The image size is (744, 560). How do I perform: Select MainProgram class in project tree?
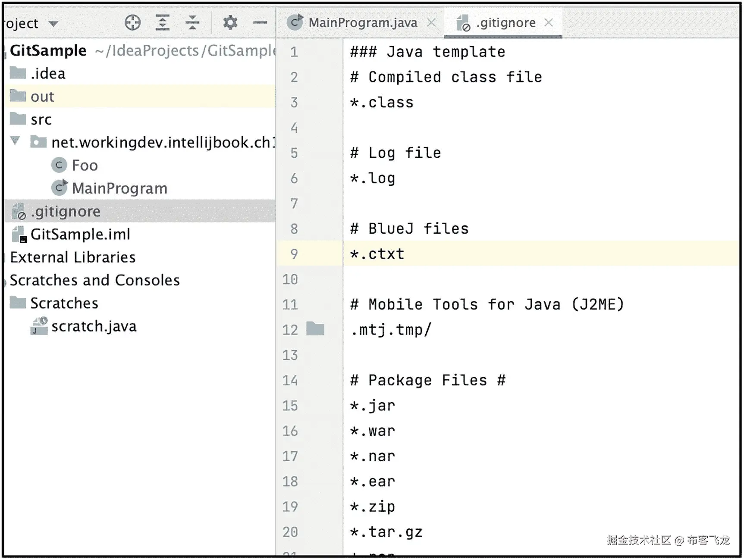(x=119, y=188)
